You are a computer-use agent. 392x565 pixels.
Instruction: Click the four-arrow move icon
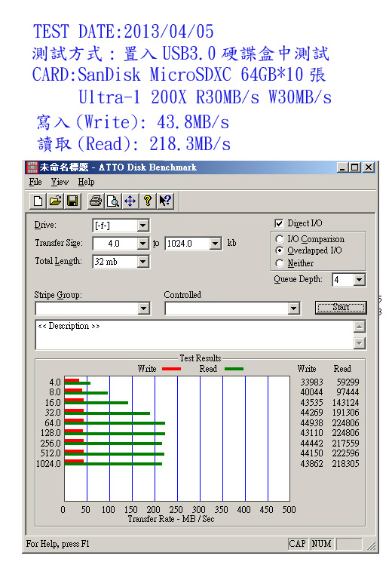(130, 201)
